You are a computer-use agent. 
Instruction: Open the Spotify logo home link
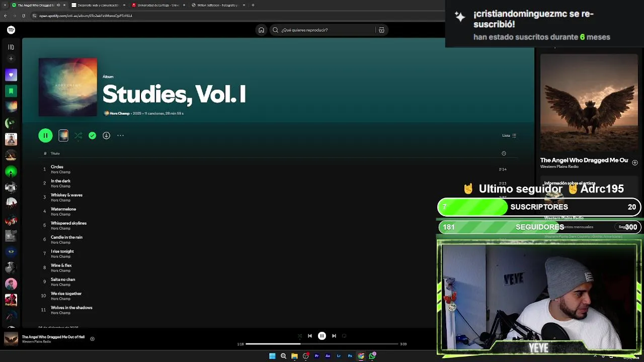pyautogui.click(x=11, y=30)
